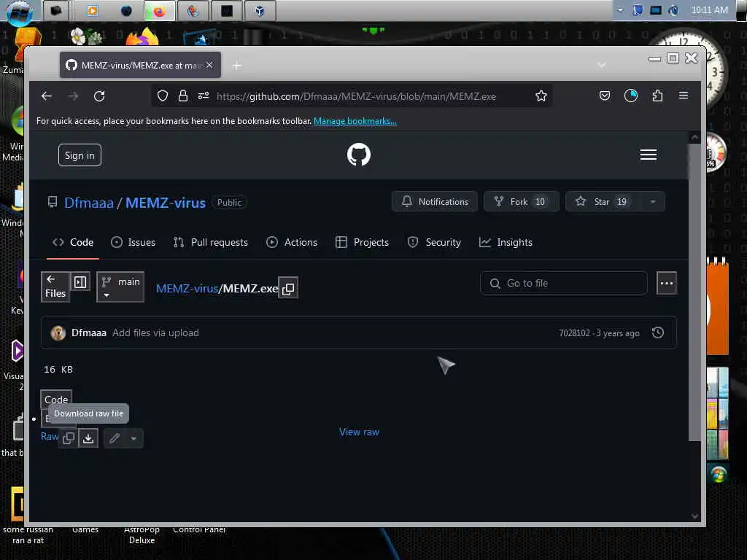Fork the repository with the Fork button
This screenshot has width=747, height=560.
(521, 202)
